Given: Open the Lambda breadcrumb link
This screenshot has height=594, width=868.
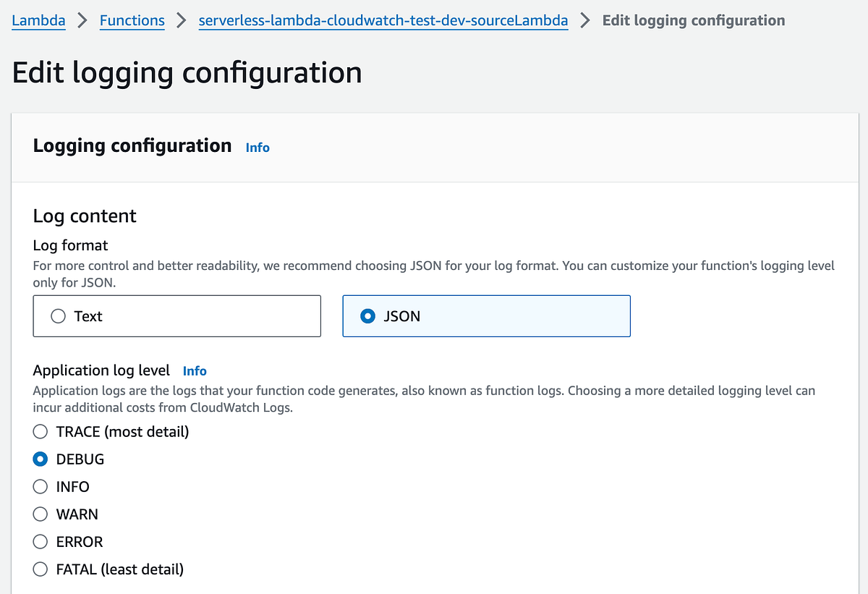Looking at the screenshot, I should [38, 20].
